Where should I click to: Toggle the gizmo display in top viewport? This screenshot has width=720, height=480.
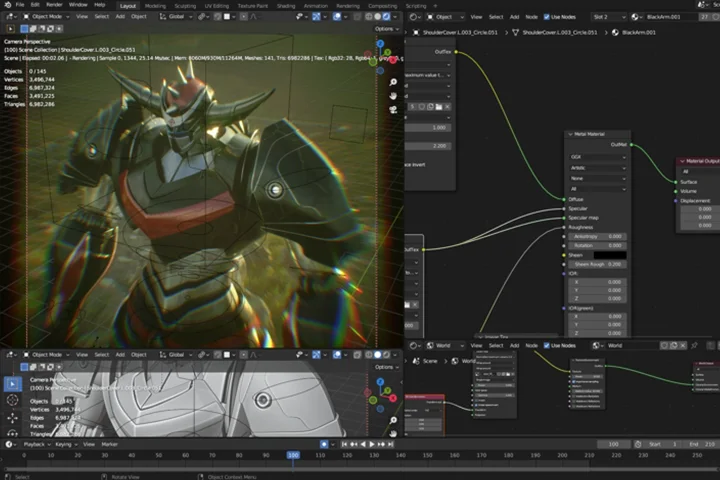(316, 17)
